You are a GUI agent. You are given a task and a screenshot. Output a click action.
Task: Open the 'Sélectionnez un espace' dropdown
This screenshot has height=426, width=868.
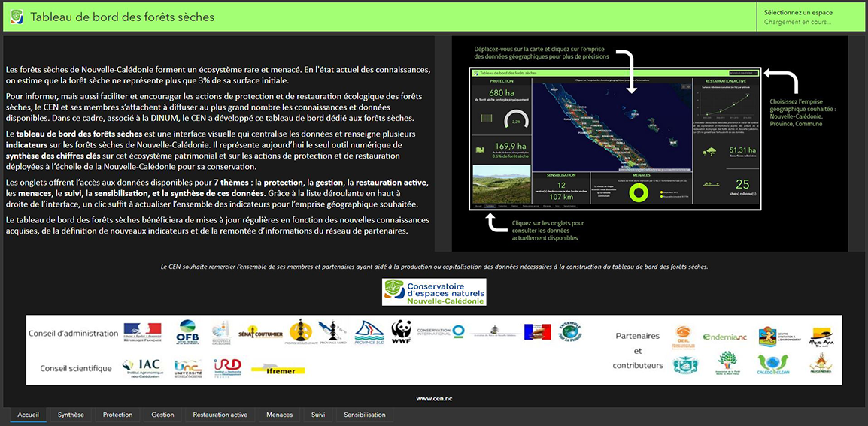coord(809,17)
